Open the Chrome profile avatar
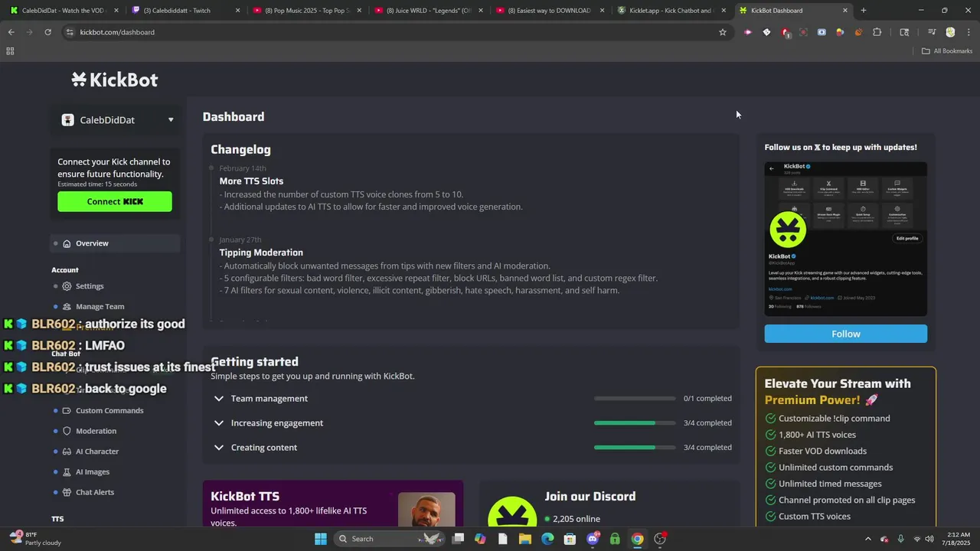This screenshot has width=980, height=551. point(950,32)
